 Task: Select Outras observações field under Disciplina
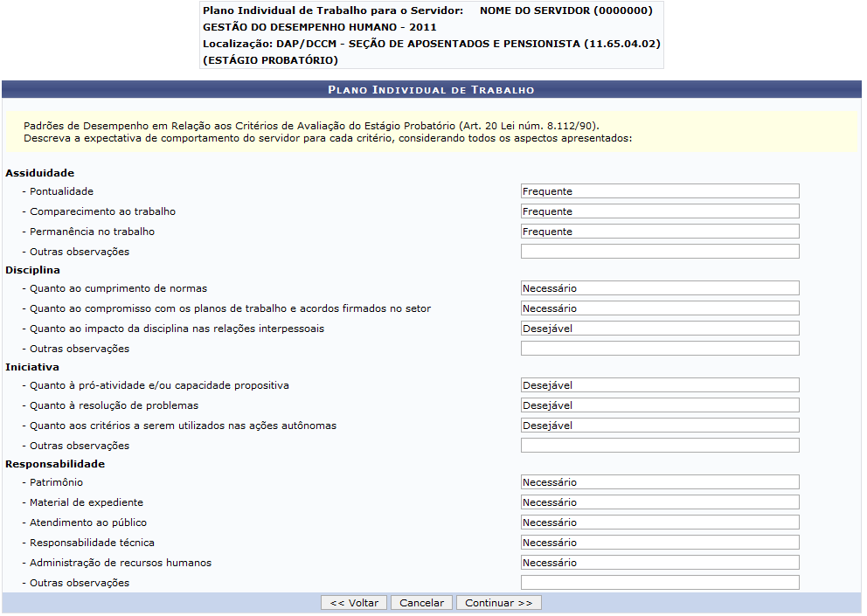pos(660,349)
